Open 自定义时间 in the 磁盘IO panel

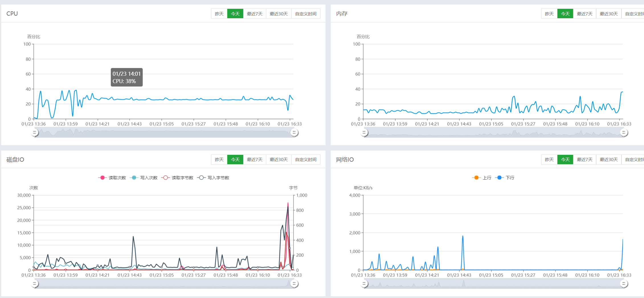click(x=306, y=159)
